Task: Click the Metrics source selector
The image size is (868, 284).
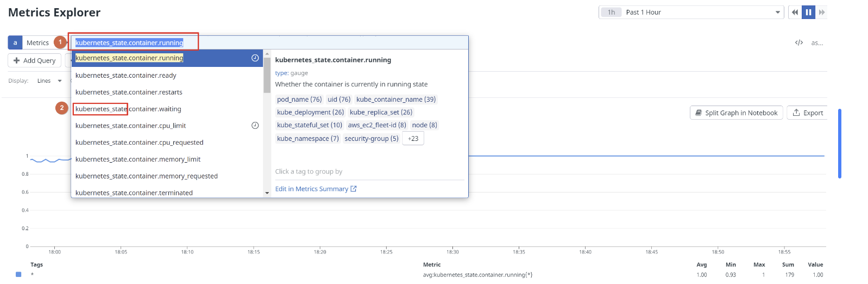Action: tap(37, 42)
